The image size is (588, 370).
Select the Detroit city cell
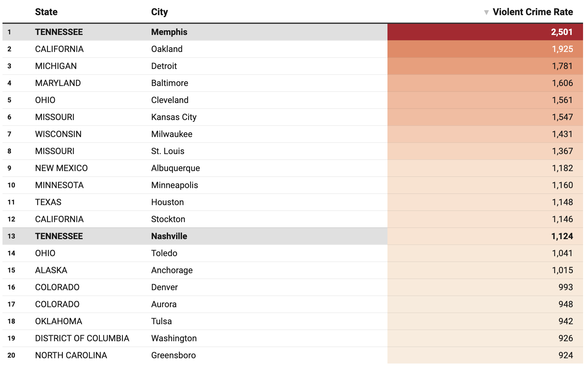pos(164,66)
